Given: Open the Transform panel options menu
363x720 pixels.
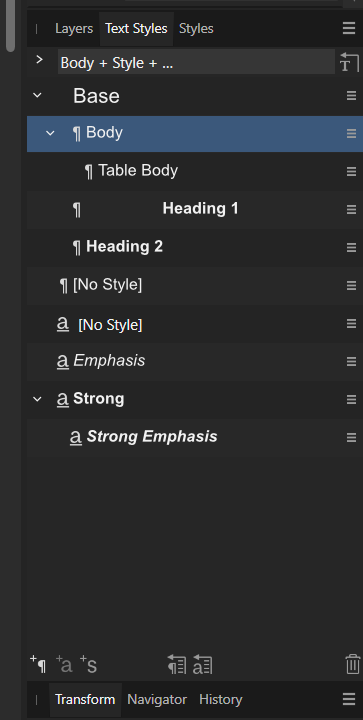Looking at the screenshot, I should pyautogui.click(x=349, y=699).
